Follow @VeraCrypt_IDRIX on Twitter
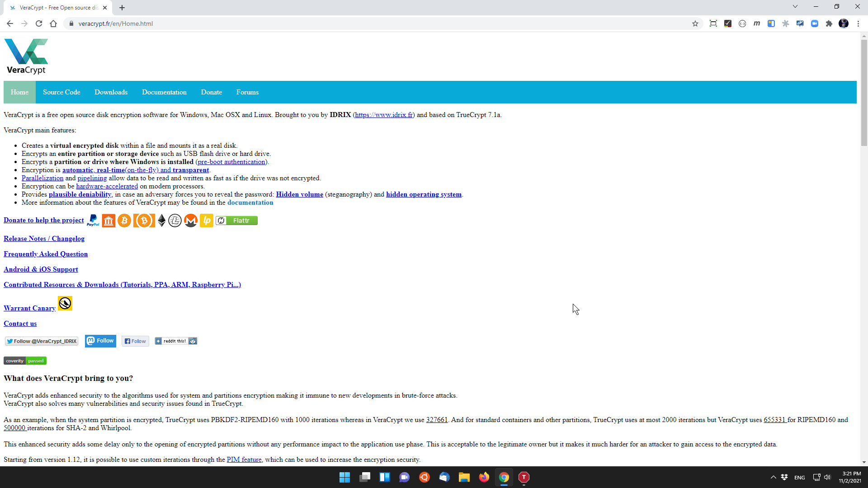 42,341
